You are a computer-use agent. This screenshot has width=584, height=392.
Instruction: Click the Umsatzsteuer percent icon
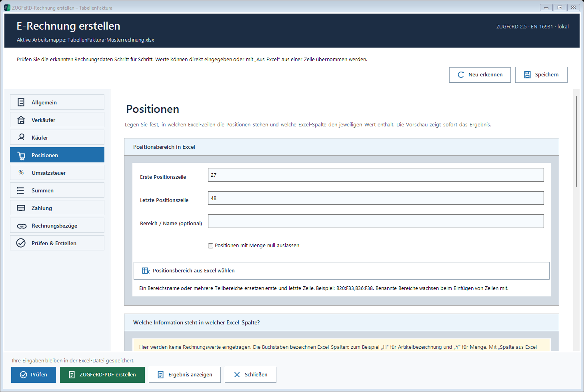pyautogui.click(x=21, y=172)
